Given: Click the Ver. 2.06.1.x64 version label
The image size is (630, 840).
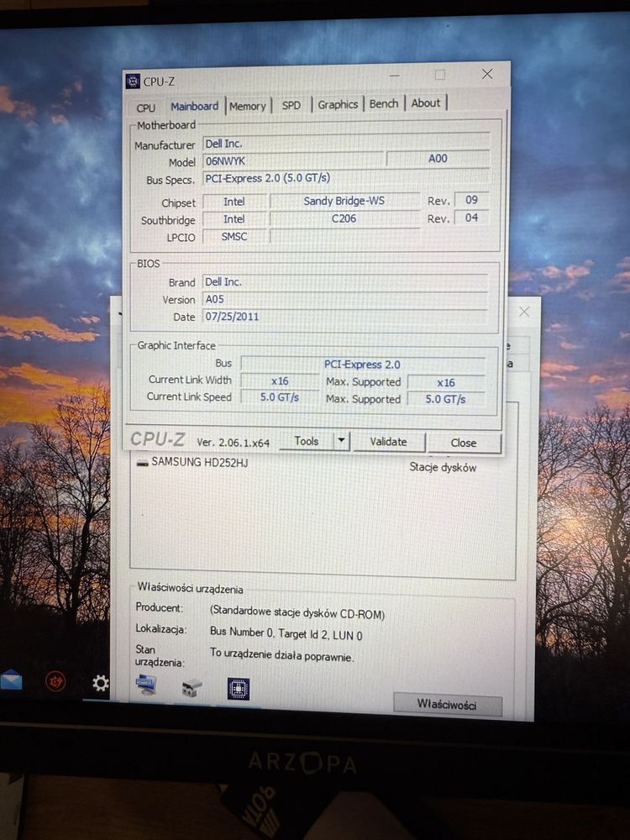Looking at the screenshot, I should click(x=233, y=443).
